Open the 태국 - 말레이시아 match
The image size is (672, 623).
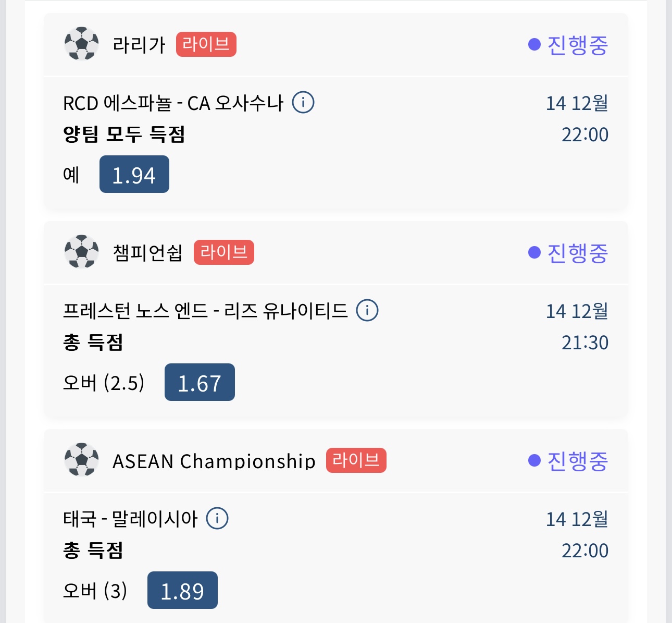pyautogui.click(x=130, y=519)
